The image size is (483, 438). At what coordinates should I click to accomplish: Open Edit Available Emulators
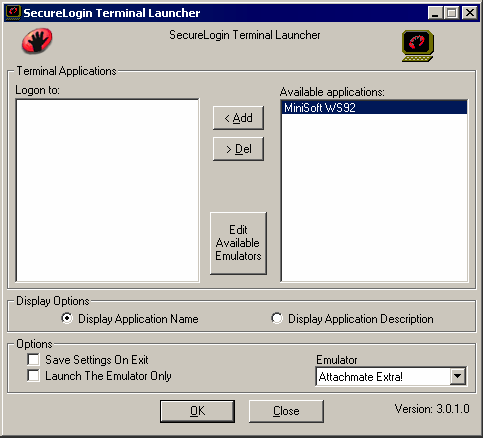(238, 243)
